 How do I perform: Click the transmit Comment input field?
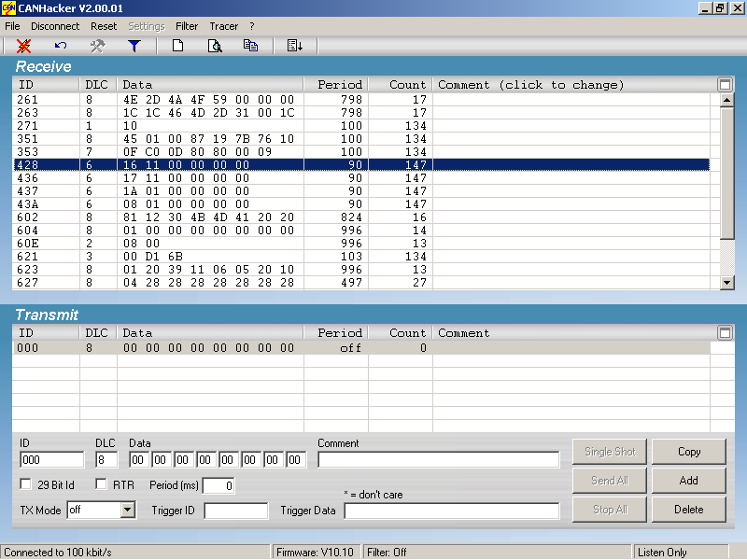pos(438,460)
